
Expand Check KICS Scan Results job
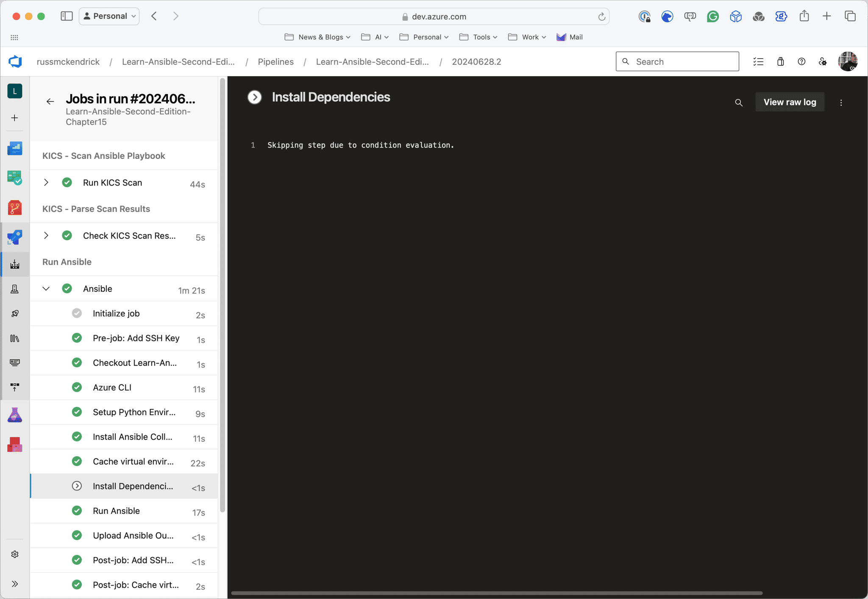[x=46, y=236]
